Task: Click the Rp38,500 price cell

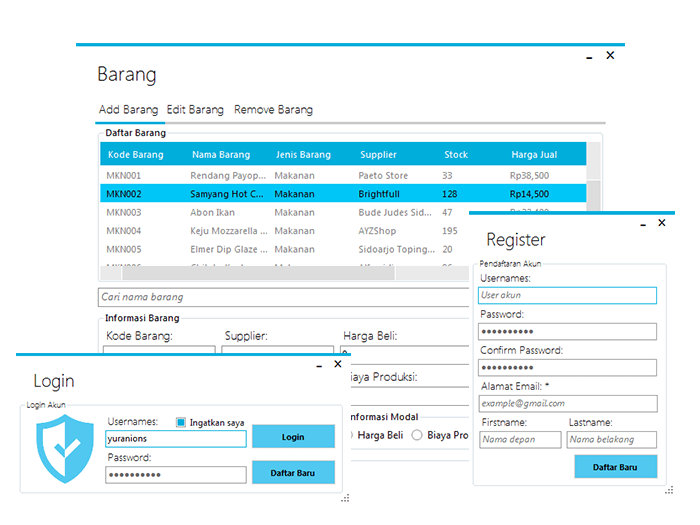Action: tap(529, 175)
